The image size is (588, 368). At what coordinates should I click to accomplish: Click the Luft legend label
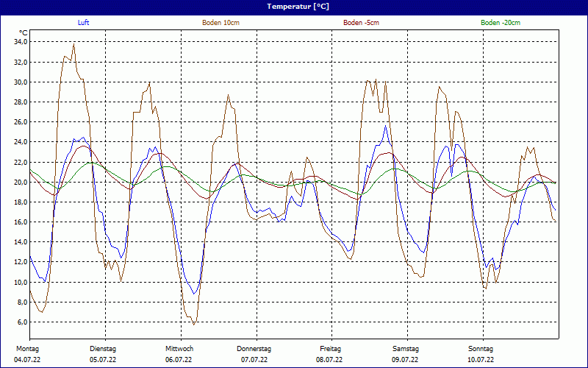84,23
